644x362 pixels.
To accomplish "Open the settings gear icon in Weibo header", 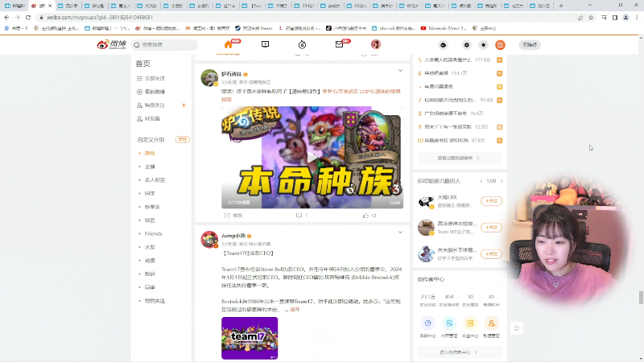I will (466, 45).
